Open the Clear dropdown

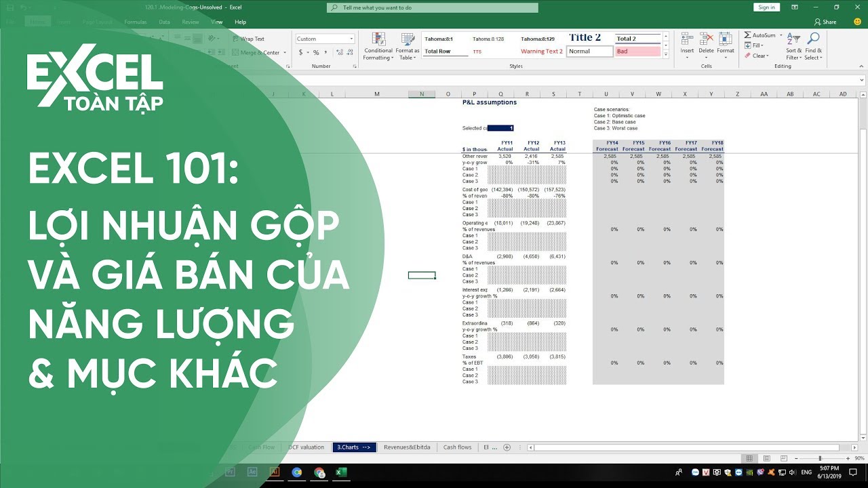tap(757, 56)
